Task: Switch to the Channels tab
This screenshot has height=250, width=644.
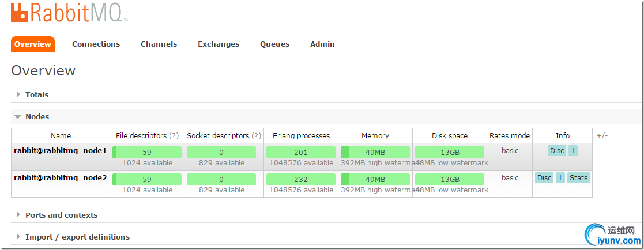Action: (x=159, y=44)
